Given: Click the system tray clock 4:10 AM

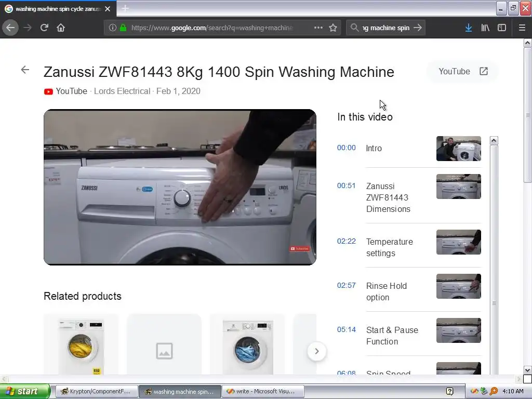Looking at the screenshot, I should pos(513,392).
